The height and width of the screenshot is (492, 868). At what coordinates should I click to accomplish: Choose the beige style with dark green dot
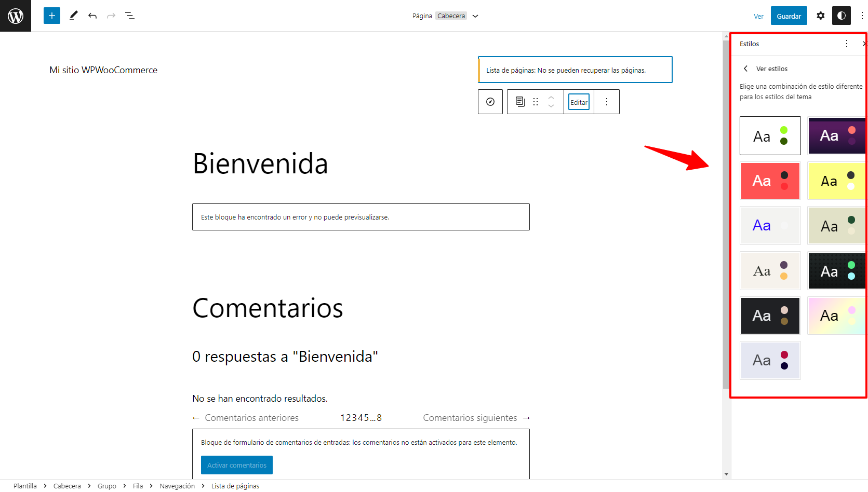tap(837, 225)
